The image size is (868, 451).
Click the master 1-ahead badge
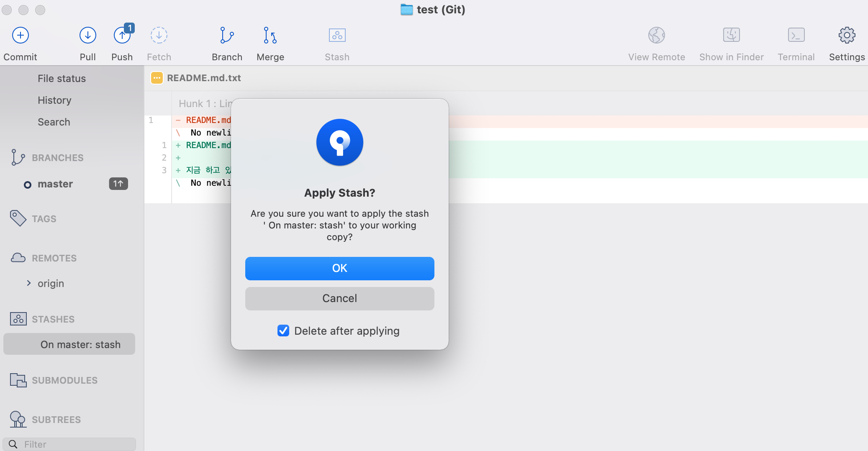(118, 184)
